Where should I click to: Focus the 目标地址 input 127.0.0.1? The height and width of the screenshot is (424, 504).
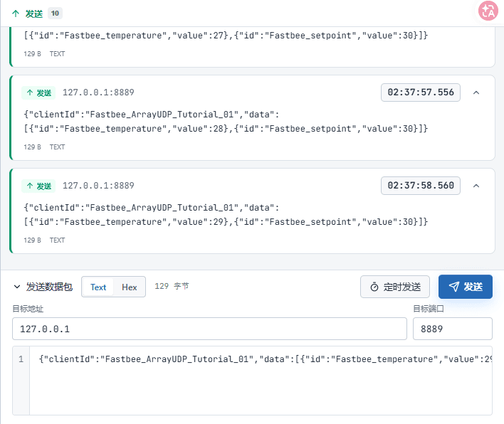(x=209, y=329)
